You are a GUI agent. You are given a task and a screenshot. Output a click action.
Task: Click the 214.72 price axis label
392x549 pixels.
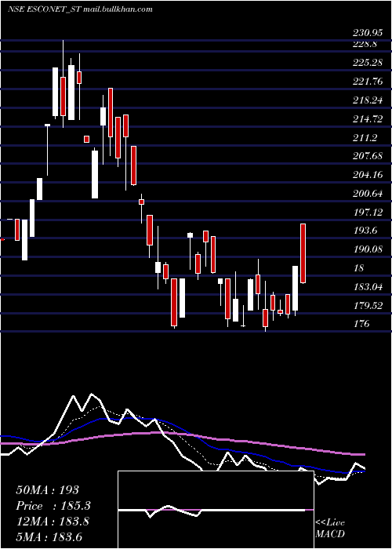coord(367,119)
